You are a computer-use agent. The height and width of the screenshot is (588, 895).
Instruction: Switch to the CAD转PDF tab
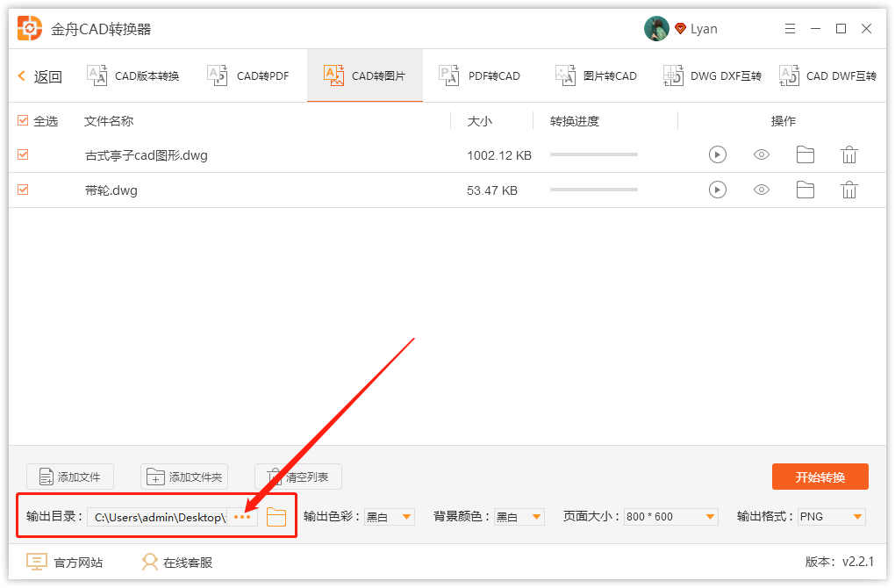(x=253, y=75)
